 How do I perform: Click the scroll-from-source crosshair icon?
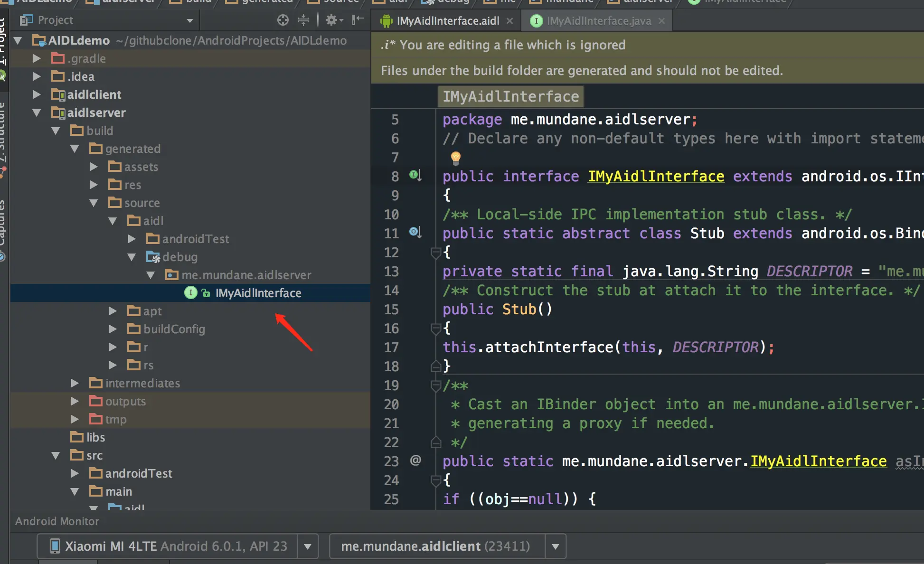[x=283, y=20]
